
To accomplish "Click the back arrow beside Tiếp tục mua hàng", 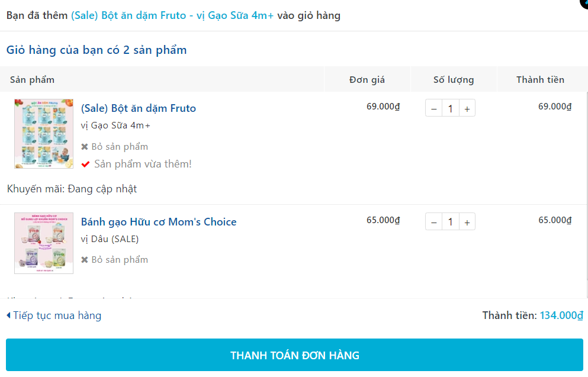I will [8, 315].
